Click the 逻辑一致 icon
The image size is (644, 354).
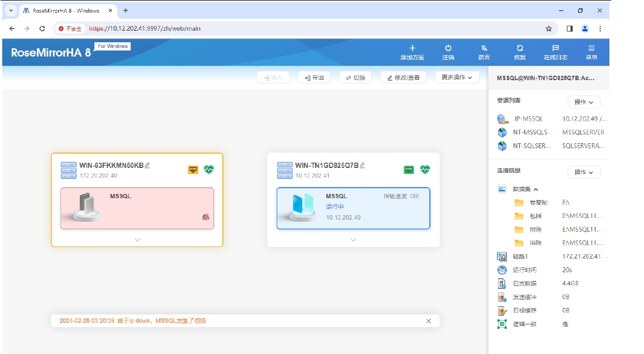pos(502,324)
